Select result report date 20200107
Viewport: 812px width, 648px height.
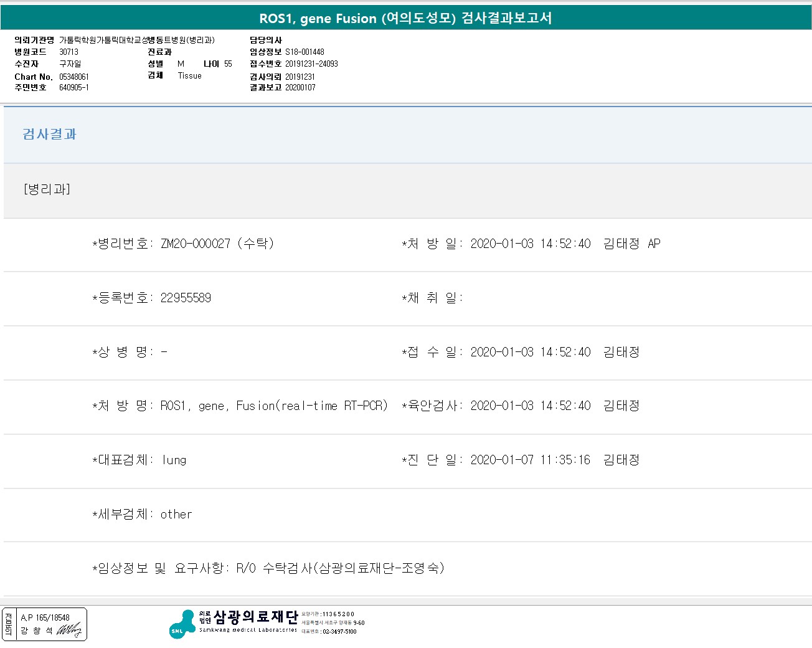300,87
